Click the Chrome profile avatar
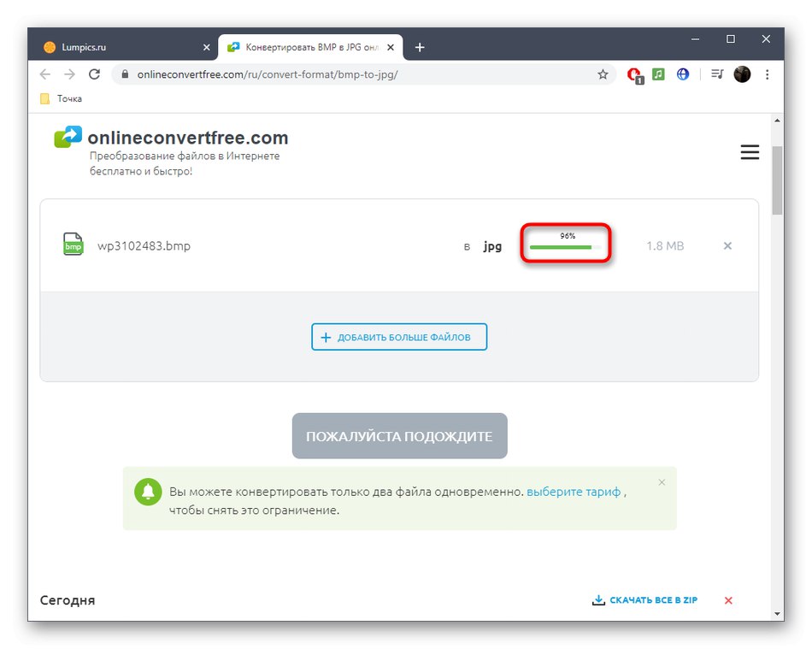This screenshot has height=649, width=812. click(x=742, y=74)
